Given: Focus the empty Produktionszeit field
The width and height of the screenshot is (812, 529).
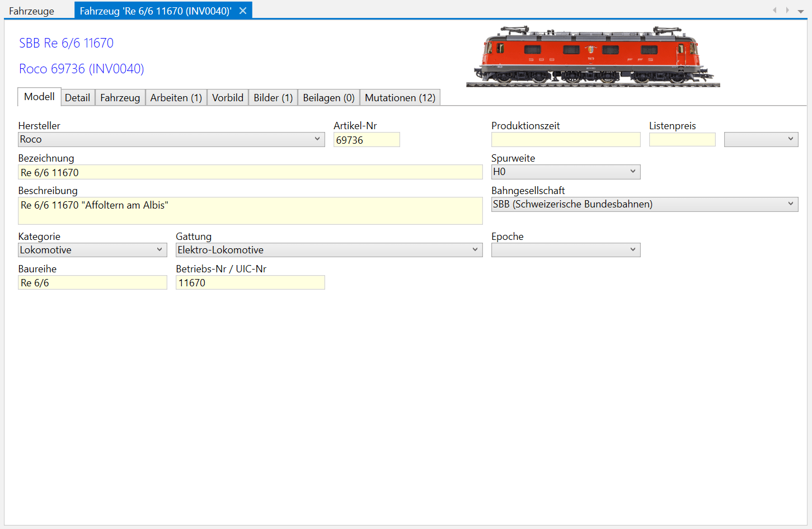Looking at the screenshot, I should (x=565, y=140).
